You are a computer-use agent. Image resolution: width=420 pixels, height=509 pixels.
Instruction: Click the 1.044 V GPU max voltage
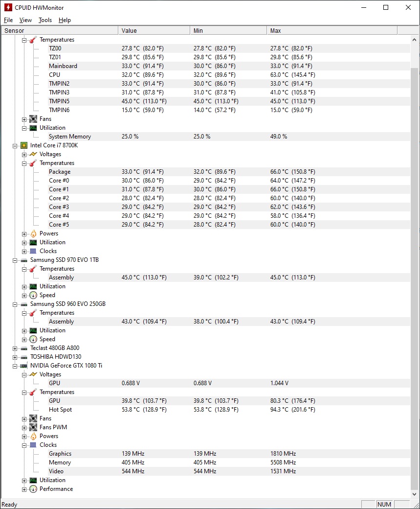click(x=279, y=383)
